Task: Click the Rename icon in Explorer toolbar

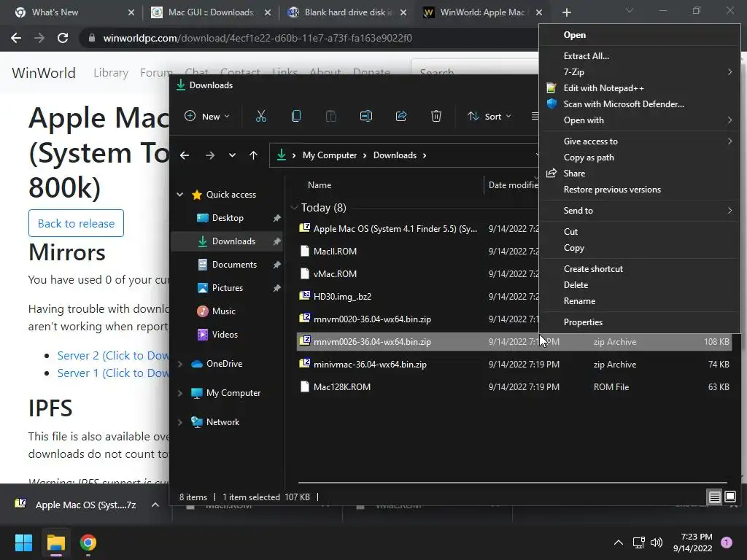Action: (x=366, y=116)
